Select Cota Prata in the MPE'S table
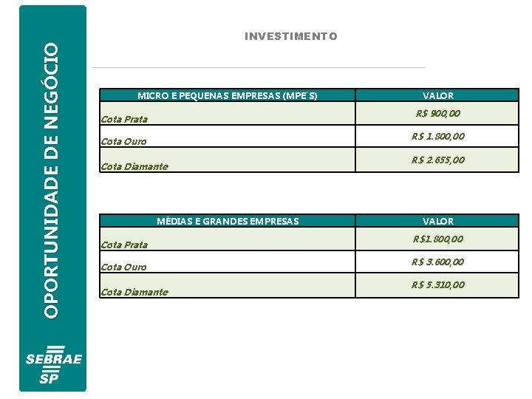532x399 pixels. pos(124,119)
